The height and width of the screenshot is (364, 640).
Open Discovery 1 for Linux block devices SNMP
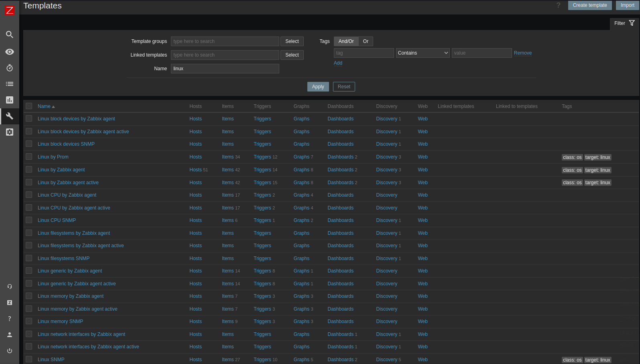[x=388, y=144]
